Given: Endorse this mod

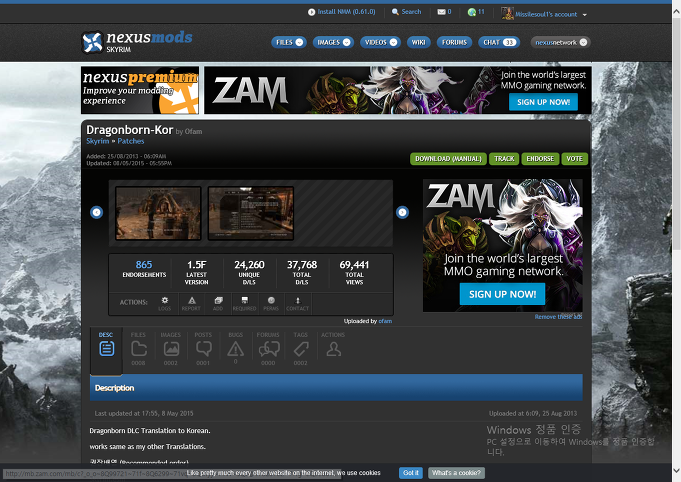Looking at the screenshot, I should click(x=540, y=159).
